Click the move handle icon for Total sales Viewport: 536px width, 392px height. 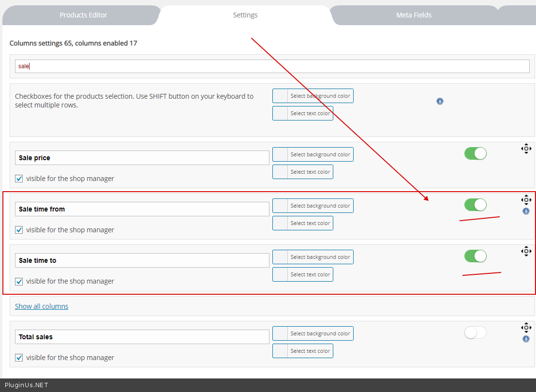pos(526,328)
